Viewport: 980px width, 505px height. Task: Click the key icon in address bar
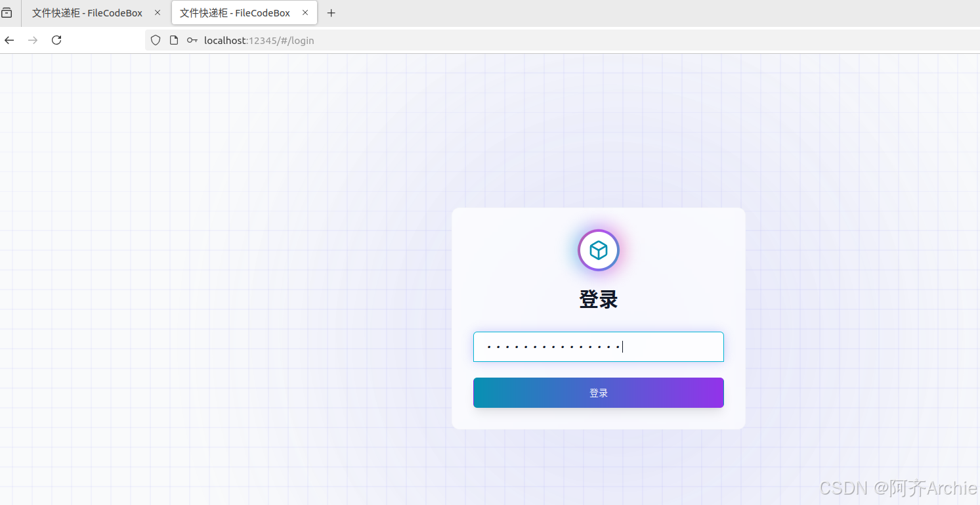click(192, 40)
